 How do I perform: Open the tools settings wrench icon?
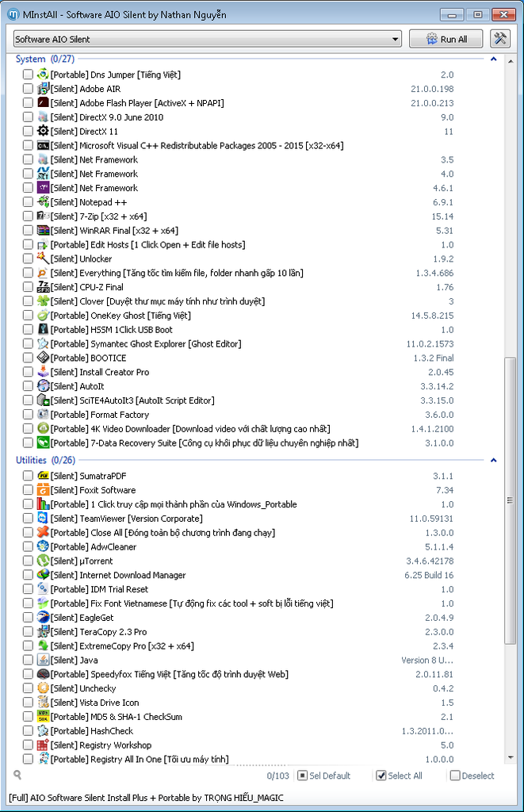(x=499, y=39)
